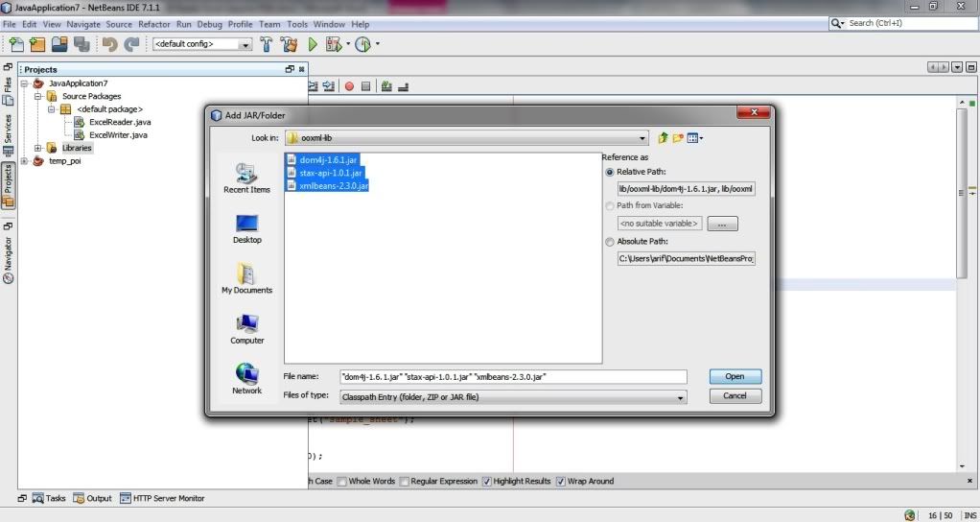980x522 pixels.
Task: Start macro recording red circle icon
Action: (x=349, y=86)
